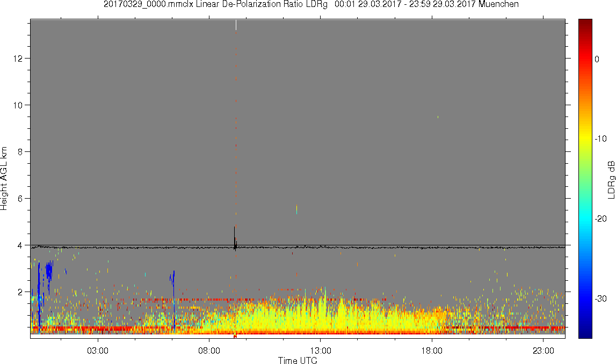Click the 08:00 time tick label
616x364 pixels.
pos(209,351)
